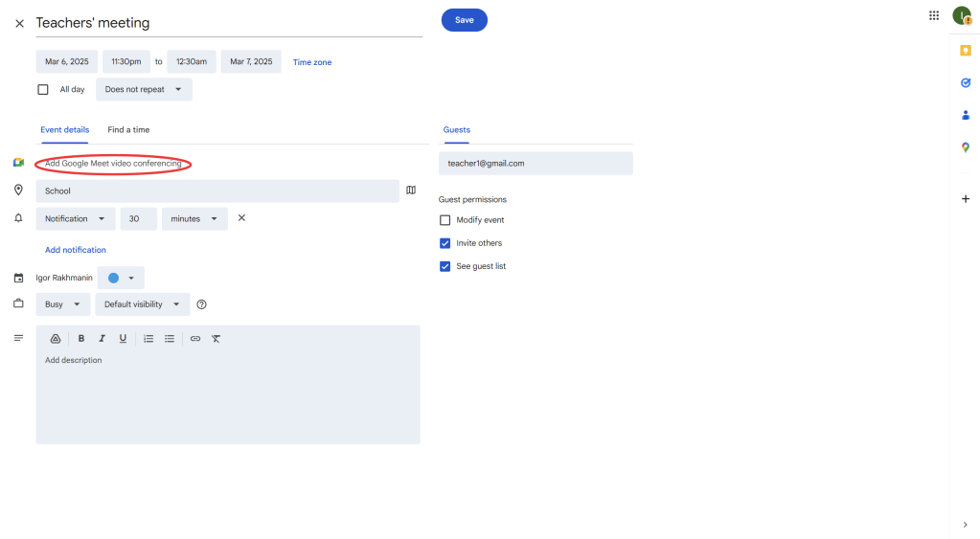
Task: Toggle bold formatting in description
Action: (81, 339)
